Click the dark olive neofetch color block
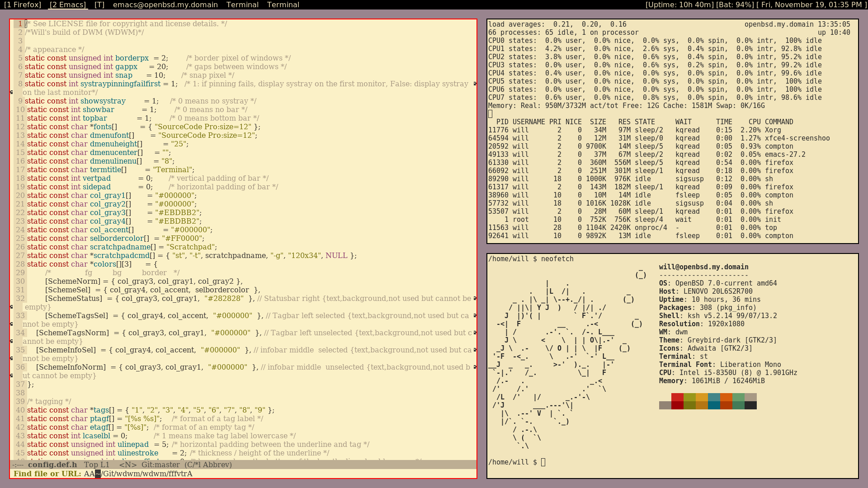The width and height of the screenshot is (868, 488). [689, 405]
